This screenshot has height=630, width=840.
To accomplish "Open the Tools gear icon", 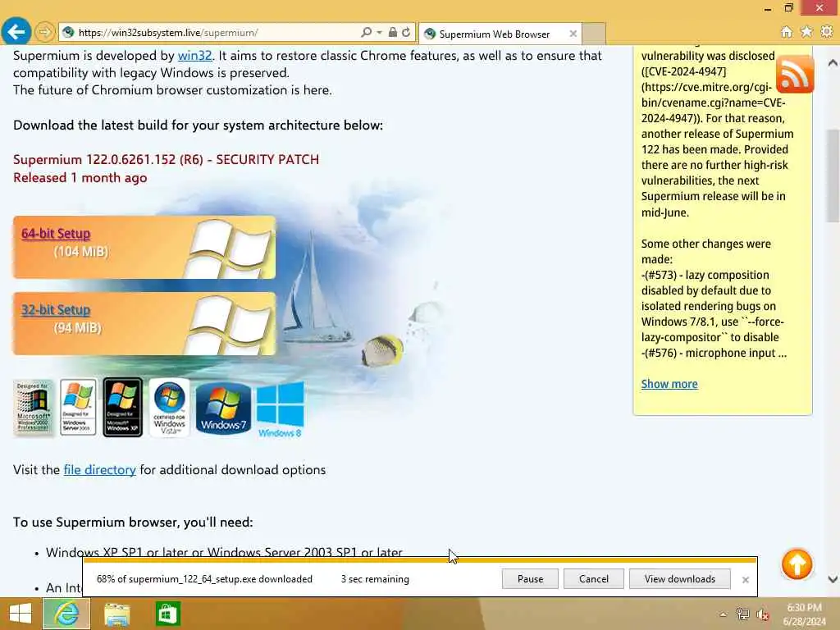I will pos(827,32).
